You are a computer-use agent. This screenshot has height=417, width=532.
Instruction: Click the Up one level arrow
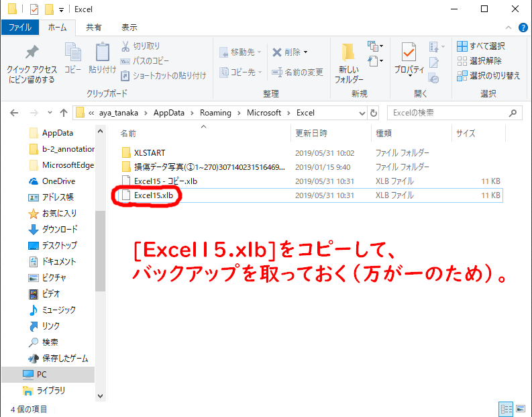point(64,113)
